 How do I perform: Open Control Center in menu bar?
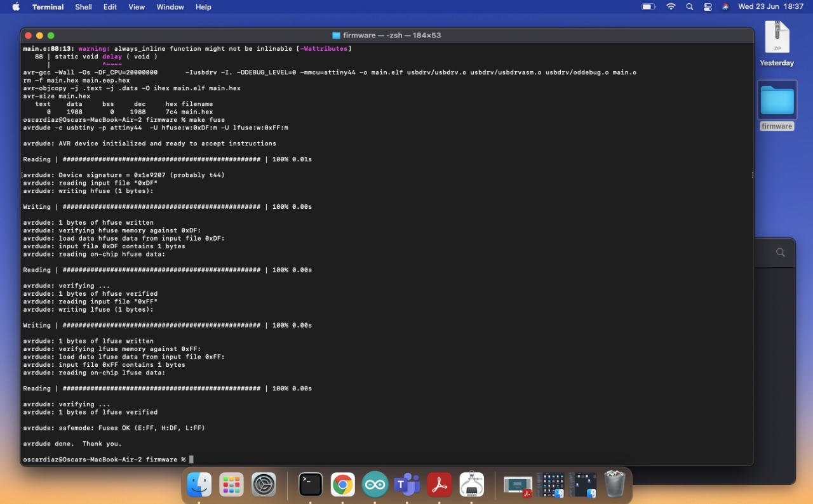click(x=708, y=7)
